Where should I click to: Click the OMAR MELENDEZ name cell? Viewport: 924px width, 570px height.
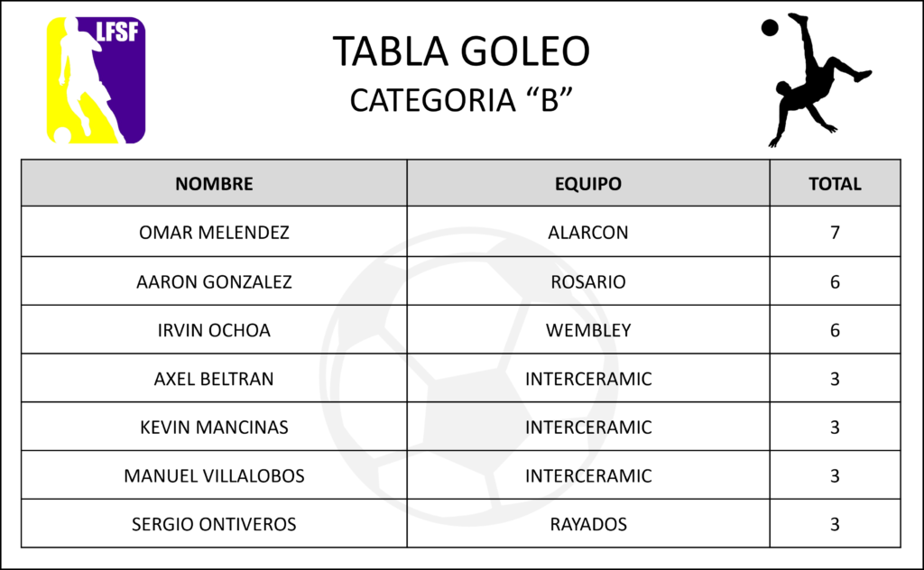tap(214, 232)
